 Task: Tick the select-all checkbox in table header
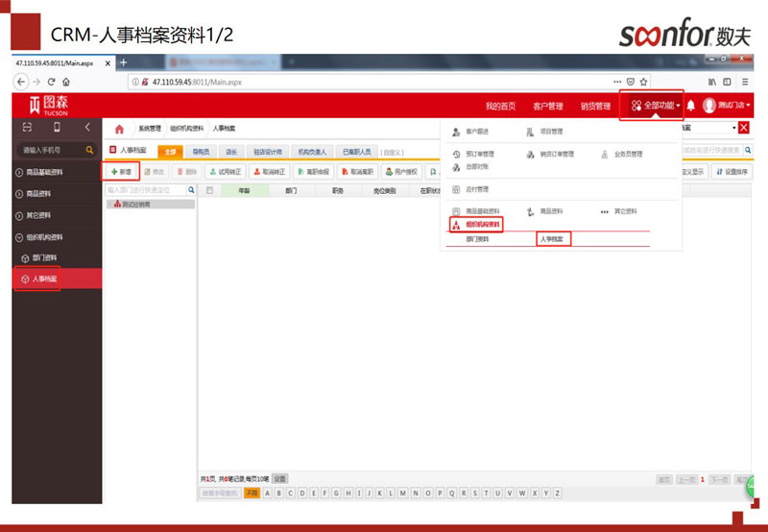coord(210,190)
